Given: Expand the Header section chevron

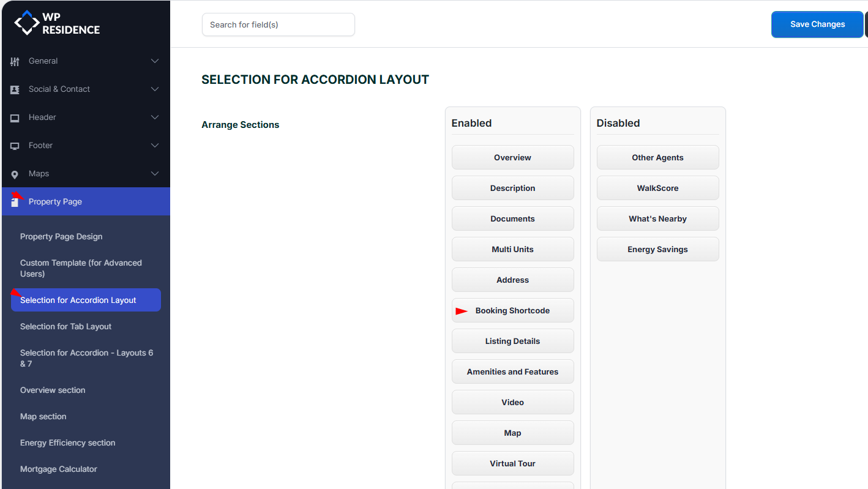Looking at the screenshot, I should point(155,118).
